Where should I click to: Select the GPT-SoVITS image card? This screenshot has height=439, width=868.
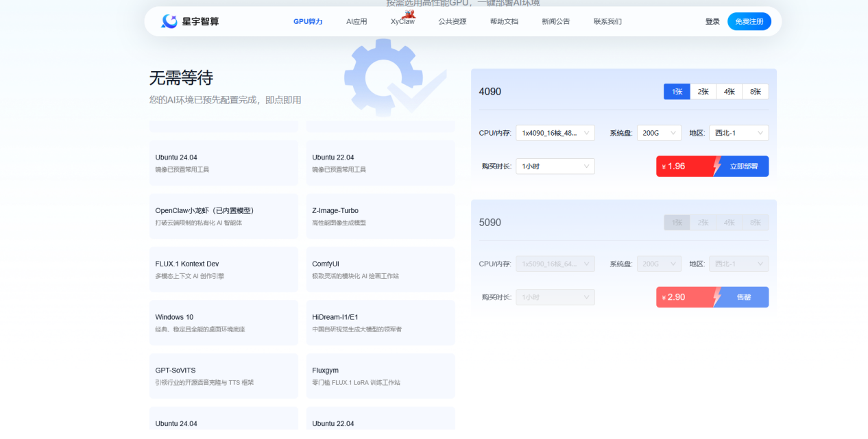click(224, 376)
